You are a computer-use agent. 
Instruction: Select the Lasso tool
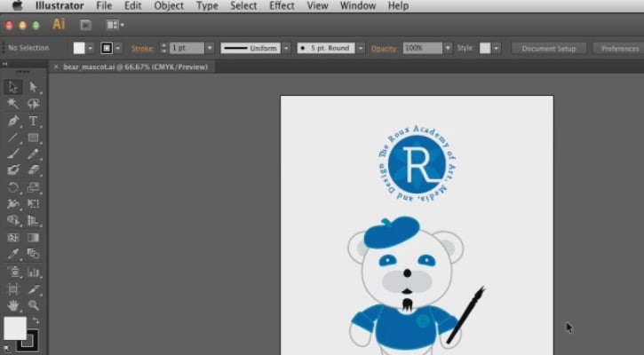click(33, 104)
